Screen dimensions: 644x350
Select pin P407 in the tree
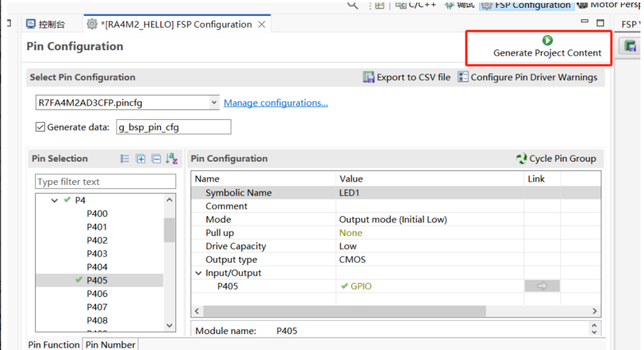coord(97,307)
